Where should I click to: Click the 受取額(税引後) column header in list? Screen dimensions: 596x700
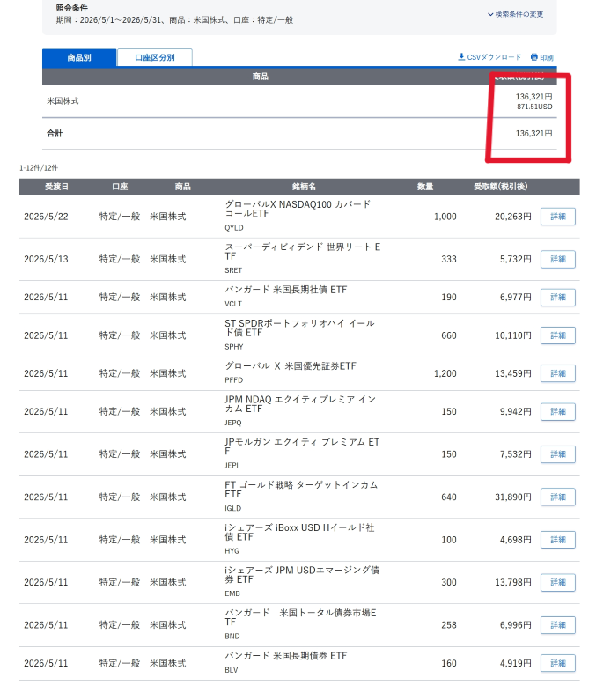500,187
